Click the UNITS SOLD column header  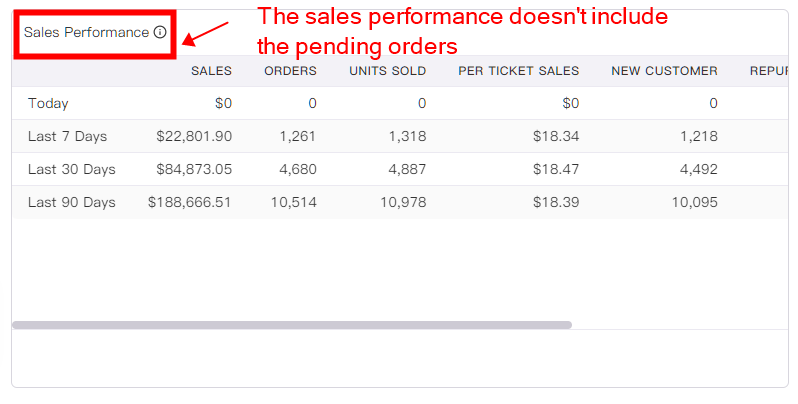(x=387, y=71)
